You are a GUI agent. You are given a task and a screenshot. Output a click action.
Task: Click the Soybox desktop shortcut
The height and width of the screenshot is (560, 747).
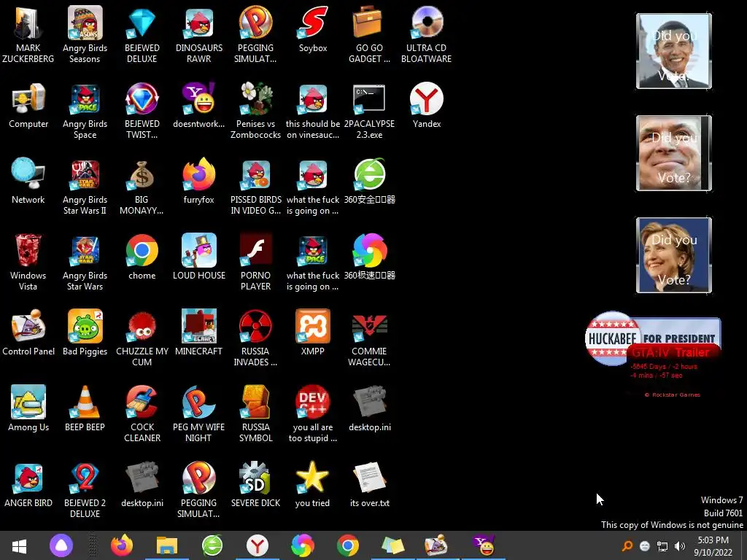[x=312, y=29]
